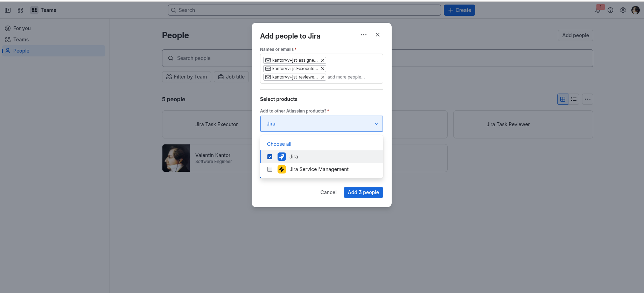Go to Teams in sidebar
Screen dimensions: 644x293
tap(54, 40)
